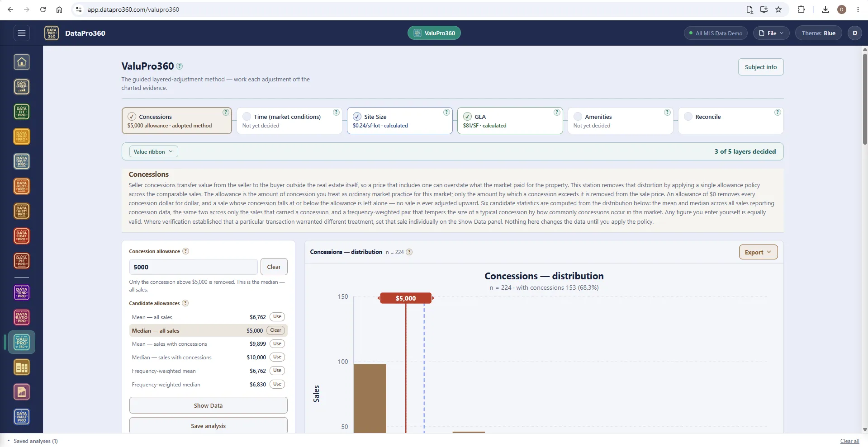868x447 pixels.
Task: Open help icon next to ValuPro360 title
Action: click(x=180, y=66)
